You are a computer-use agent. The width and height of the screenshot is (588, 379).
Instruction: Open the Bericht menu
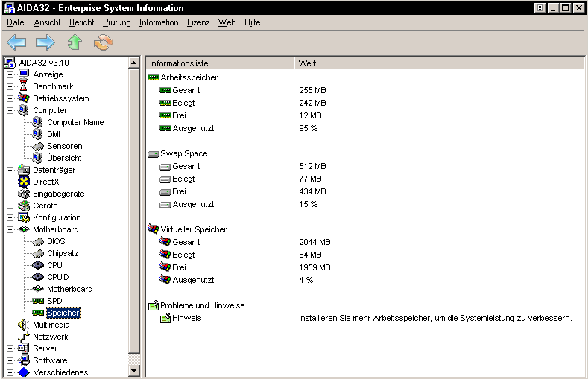tap(82, 22)
